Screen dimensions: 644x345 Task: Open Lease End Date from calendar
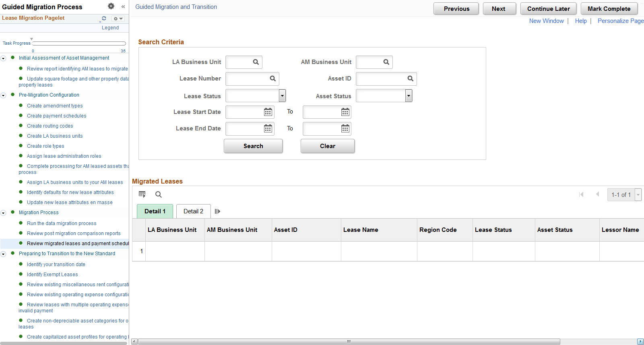tap(268, 129)
